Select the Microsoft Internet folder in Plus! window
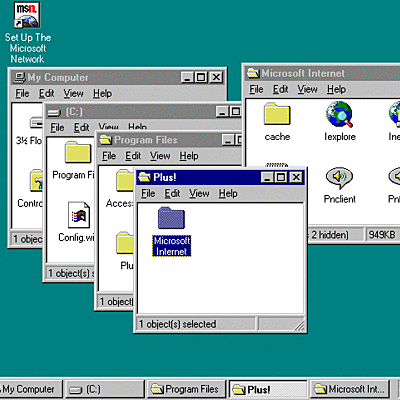 point(171,218)
